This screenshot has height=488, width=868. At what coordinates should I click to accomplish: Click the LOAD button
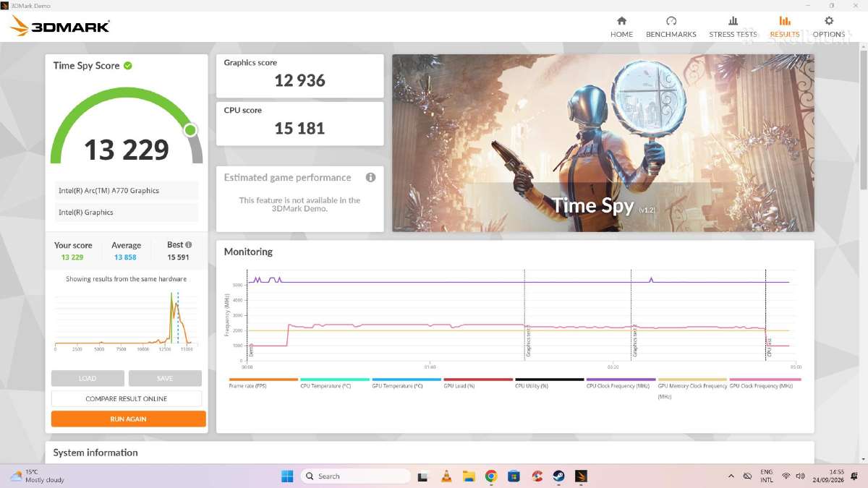[88, 378]
